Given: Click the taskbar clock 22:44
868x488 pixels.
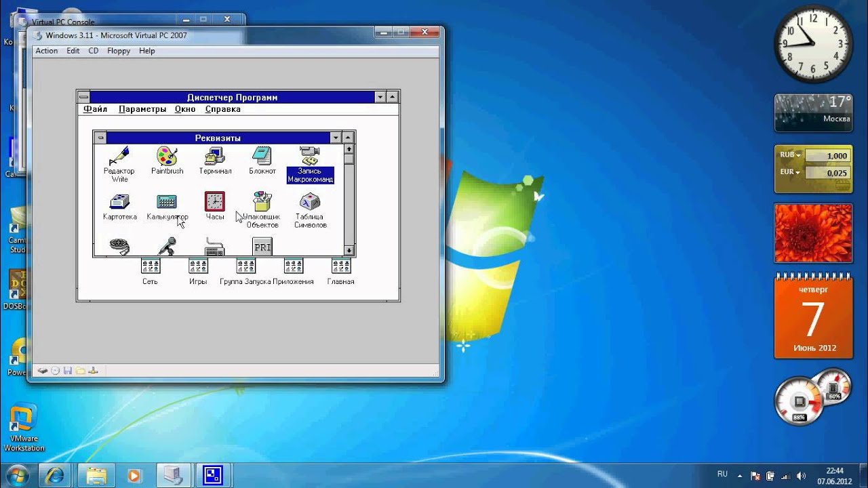Looking at the screenshot, I should pos(835,475).
